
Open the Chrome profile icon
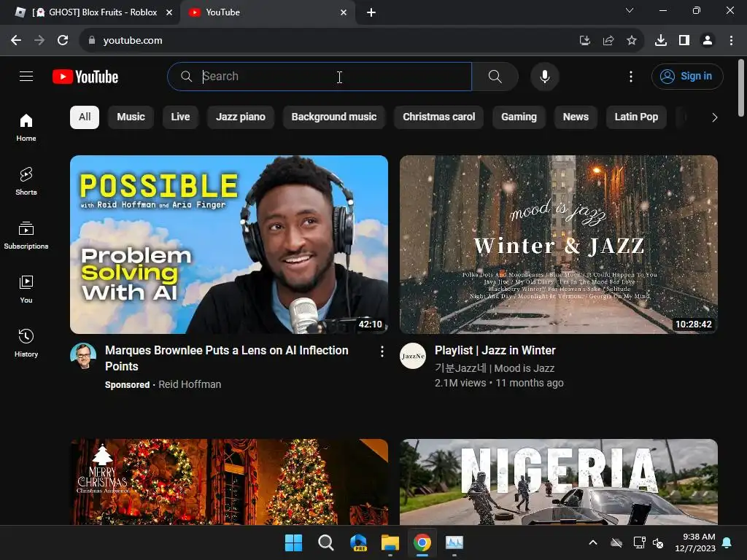tap(708, 41)
